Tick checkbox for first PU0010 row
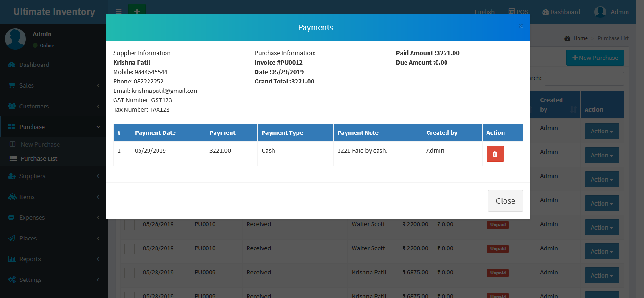644x298 pixels. tap(130, 225)
